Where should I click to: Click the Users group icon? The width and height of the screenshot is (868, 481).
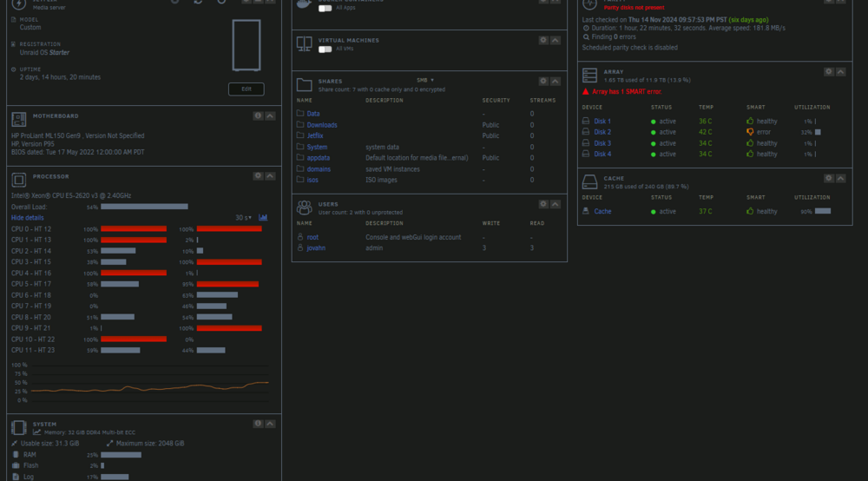pyautogui.click(x=304, y=208)
